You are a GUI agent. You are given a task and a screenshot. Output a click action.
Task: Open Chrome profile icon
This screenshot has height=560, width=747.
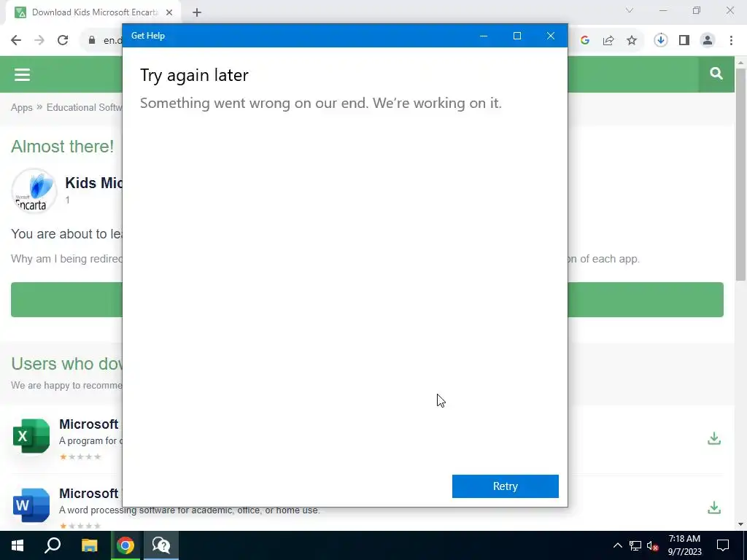[708, 41]
